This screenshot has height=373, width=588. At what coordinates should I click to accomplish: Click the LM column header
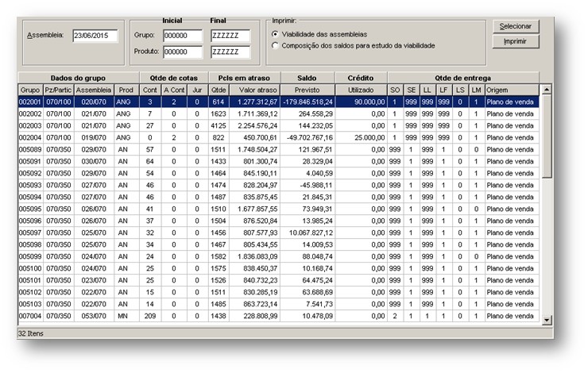tap(476, 90)
